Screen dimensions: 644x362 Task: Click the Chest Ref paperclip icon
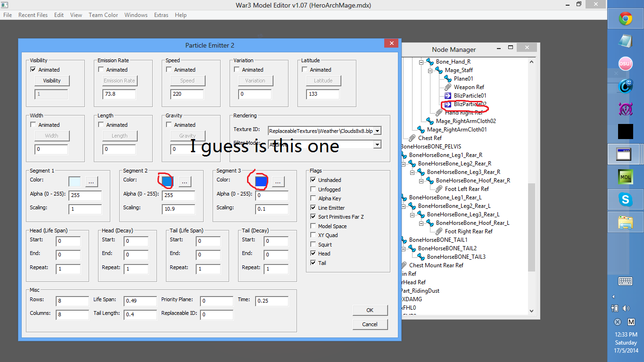(412, 138)
